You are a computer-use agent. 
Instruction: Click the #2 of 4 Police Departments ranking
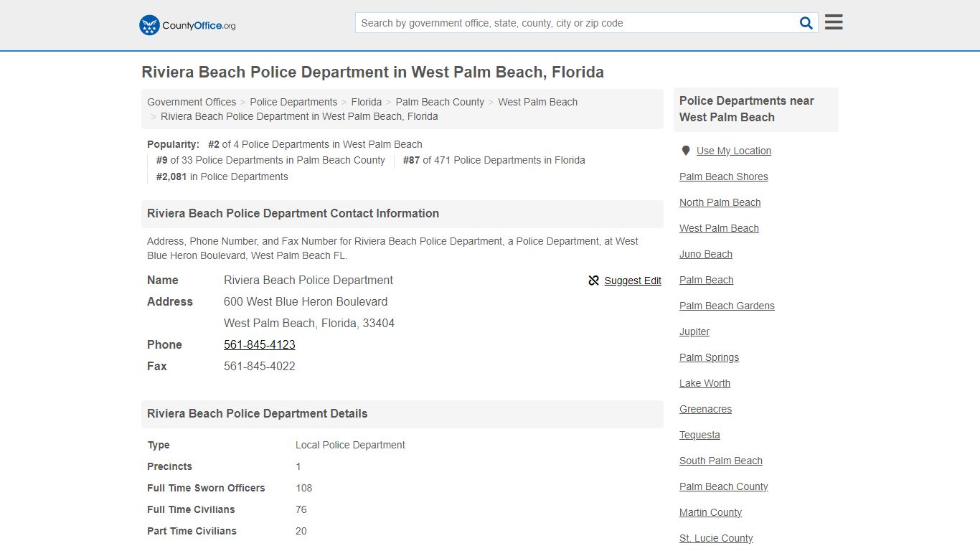315,144
